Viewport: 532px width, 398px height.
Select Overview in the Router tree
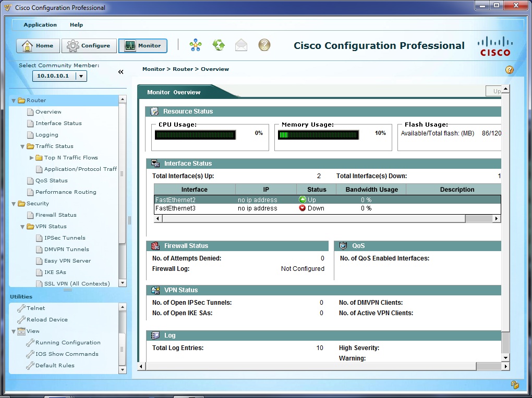click(48, 112)
